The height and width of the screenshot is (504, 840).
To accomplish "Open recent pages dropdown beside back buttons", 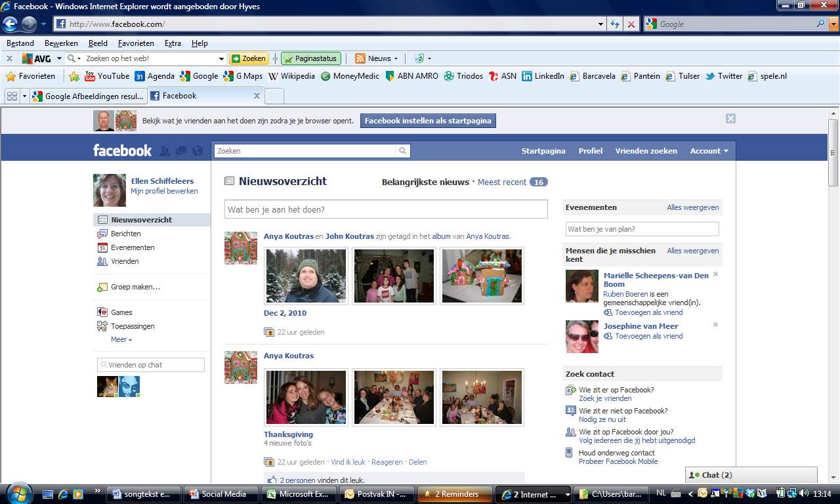I will click(43, 24).
